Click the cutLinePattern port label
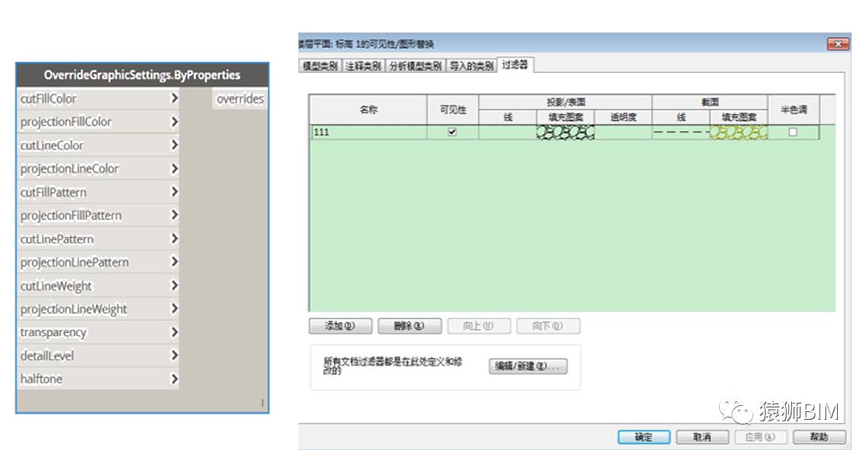This screenshot has height=450, width=868. click(x=57, y=239)
